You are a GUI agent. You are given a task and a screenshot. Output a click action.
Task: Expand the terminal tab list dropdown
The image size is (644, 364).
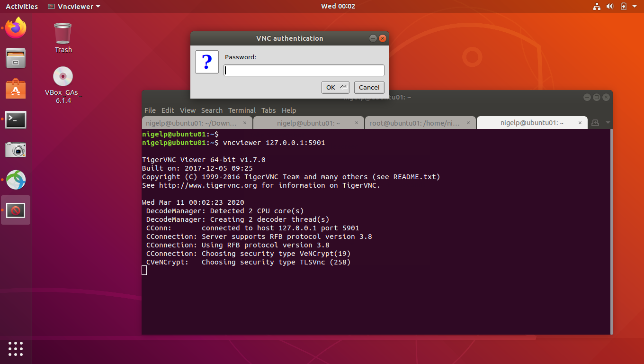pyautogui.click(x=608, y=123)
